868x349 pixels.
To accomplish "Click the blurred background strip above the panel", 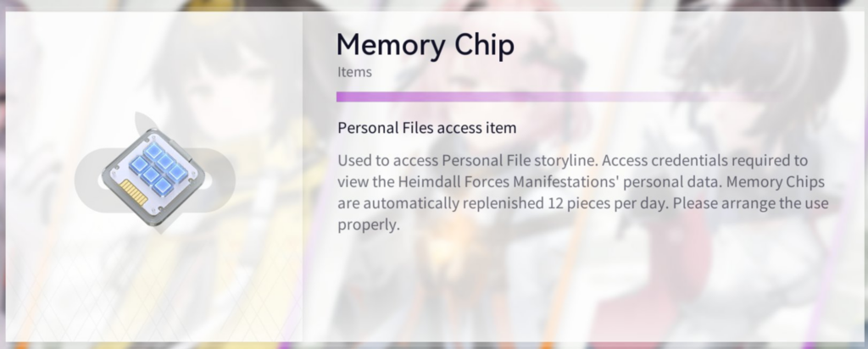I will pyautogui.click(x=434, y=5).
